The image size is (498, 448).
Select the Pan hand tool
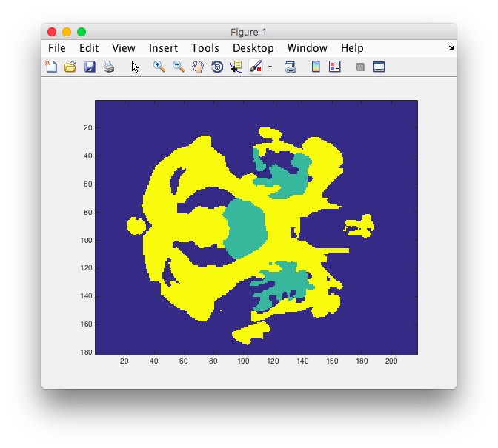[198, 67]
